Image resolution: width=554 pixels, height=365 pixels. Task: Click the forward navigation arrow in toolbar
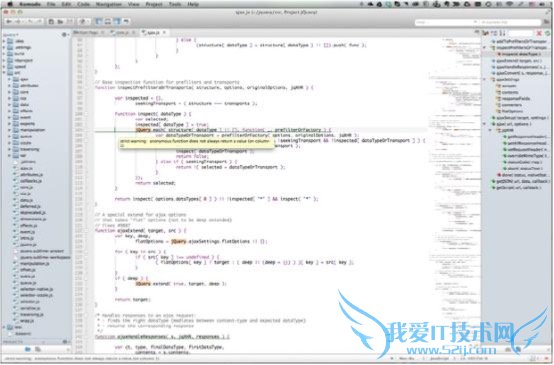[18, 22]
